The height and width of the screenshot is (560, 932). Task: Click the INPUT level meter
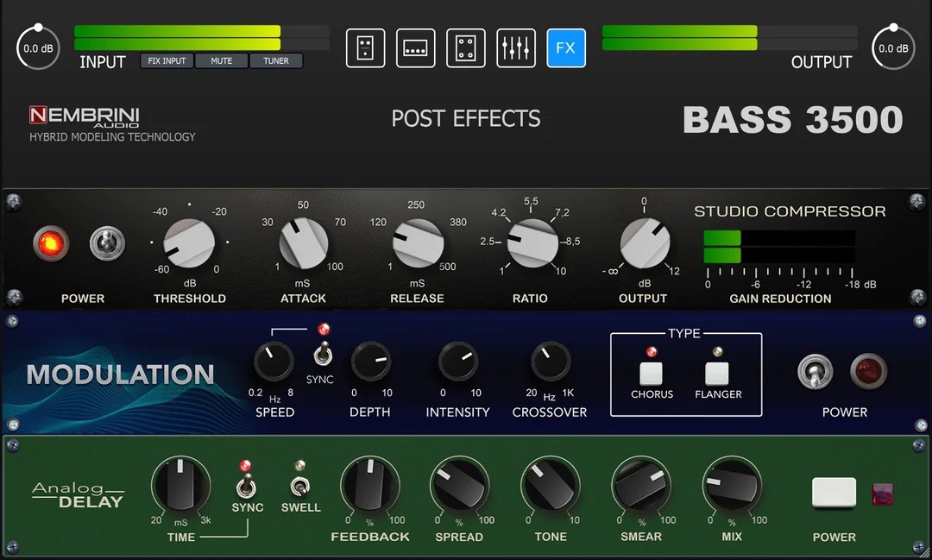coord(201,37)
